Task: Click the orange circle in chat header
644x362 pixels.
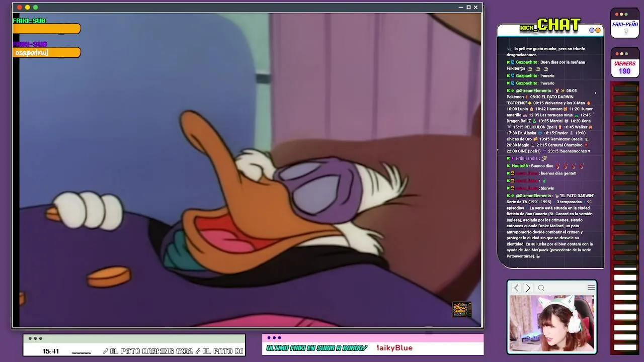Action: (598, 30)
